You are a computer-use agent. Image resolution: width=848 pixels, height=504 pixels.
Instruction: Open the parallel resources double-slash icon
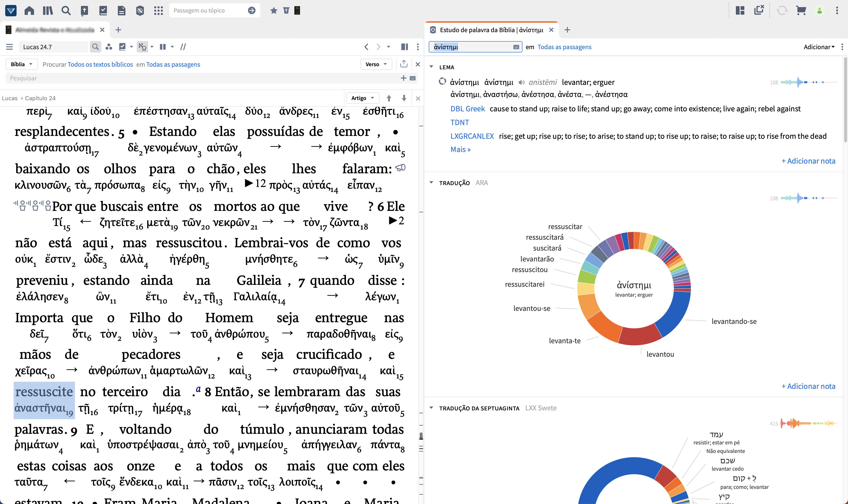click(x=183, y=47)
